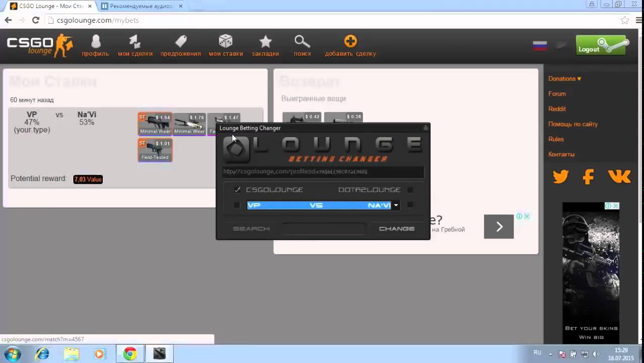Open the VK icon in sidebar
The height and width of the screenshot is (363, 644).
point(619,176)
